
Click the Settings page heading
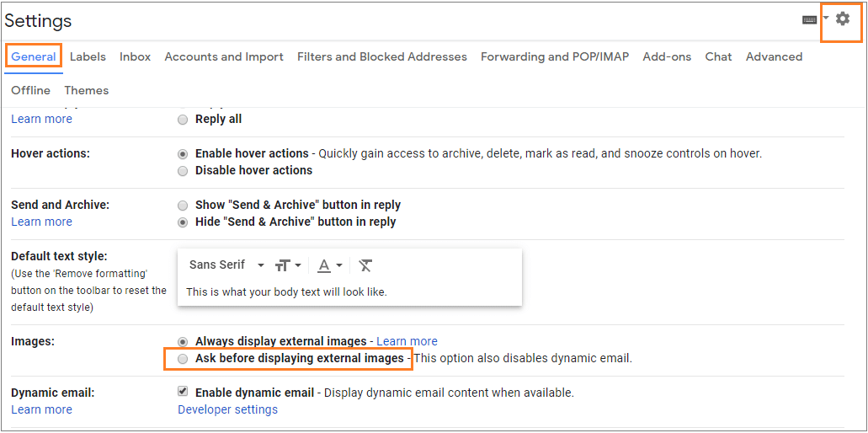coord(38,20)
